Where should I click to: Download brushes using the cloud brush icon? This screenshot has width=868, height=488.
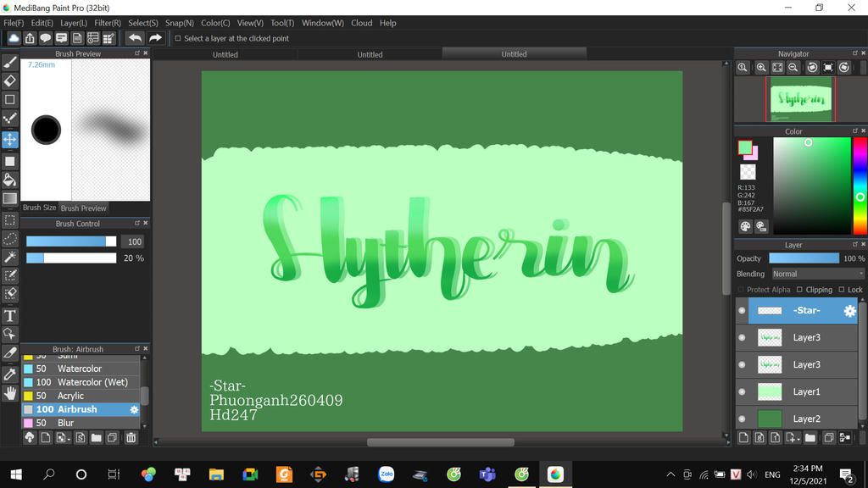click(30, 438)
